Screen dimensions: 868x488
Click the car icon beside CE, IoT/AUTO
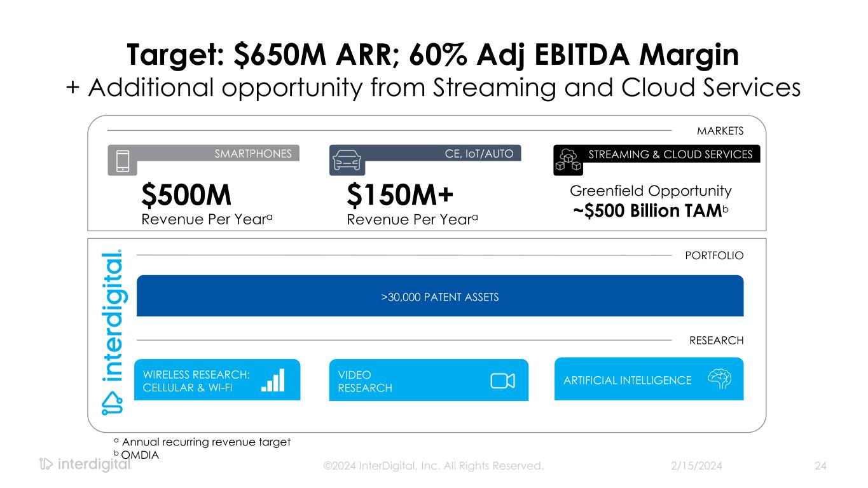tap(345, 160)
